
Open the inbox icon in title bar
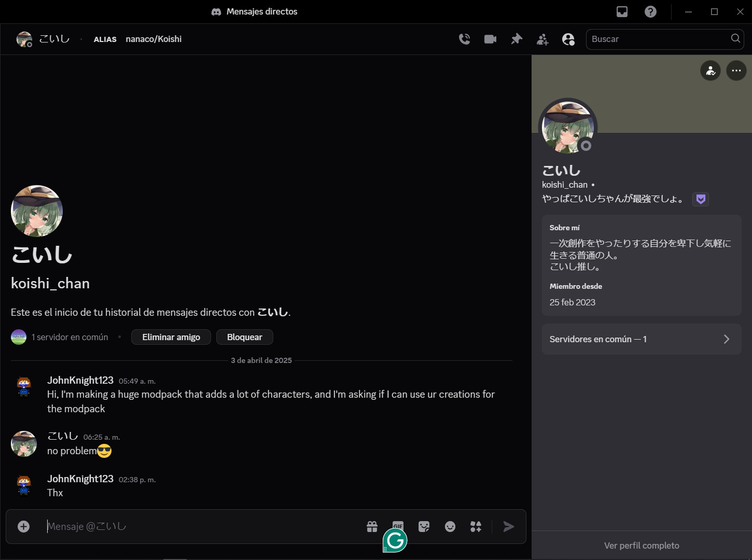[622, 11]
